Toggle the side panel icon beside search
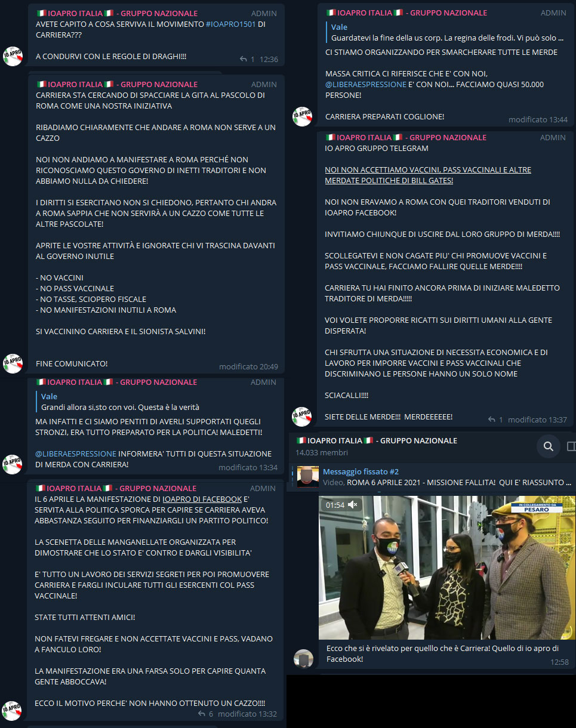The height and width of the screenshot is (728, 576). tap(571, 446)
